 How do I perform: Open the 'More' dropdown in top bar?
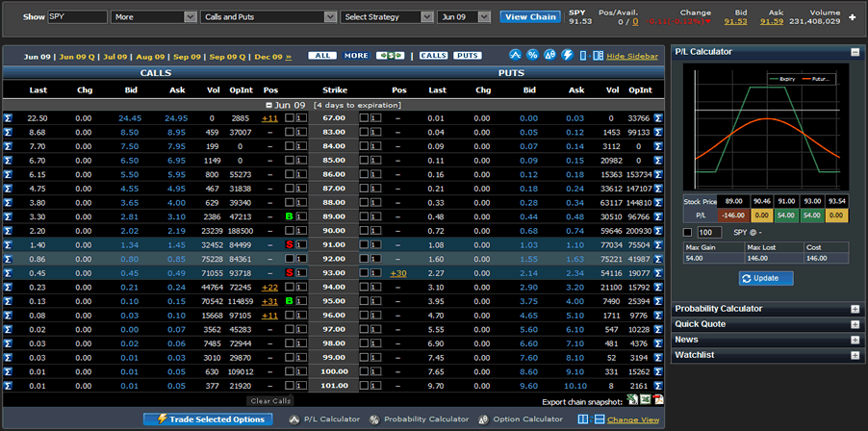[x=154, y=17]
